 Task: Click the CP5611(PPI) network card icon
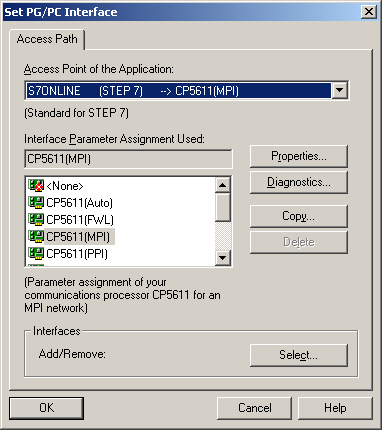(x=36, y=254)
